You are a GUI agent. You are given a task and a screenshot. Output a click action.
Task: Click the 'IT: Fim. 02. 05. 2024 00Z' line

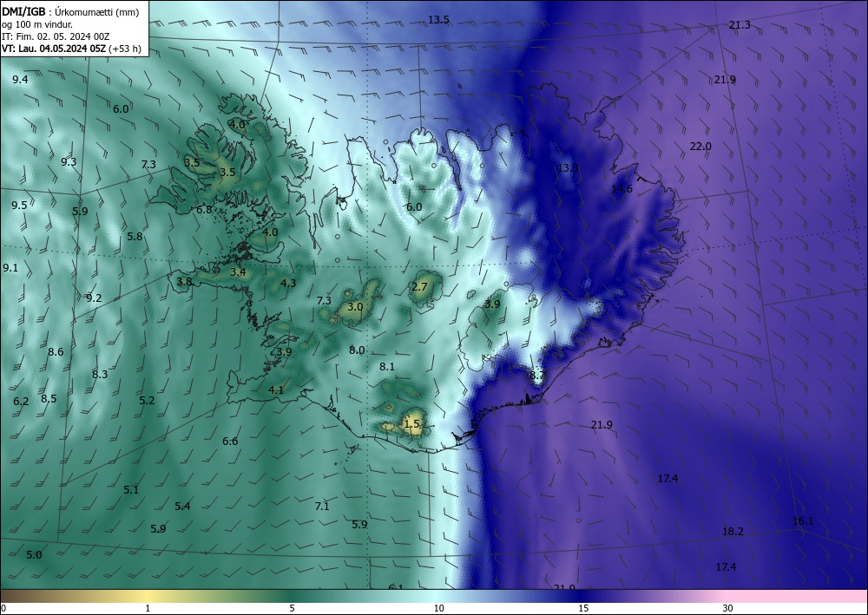[x=56, y=36]
